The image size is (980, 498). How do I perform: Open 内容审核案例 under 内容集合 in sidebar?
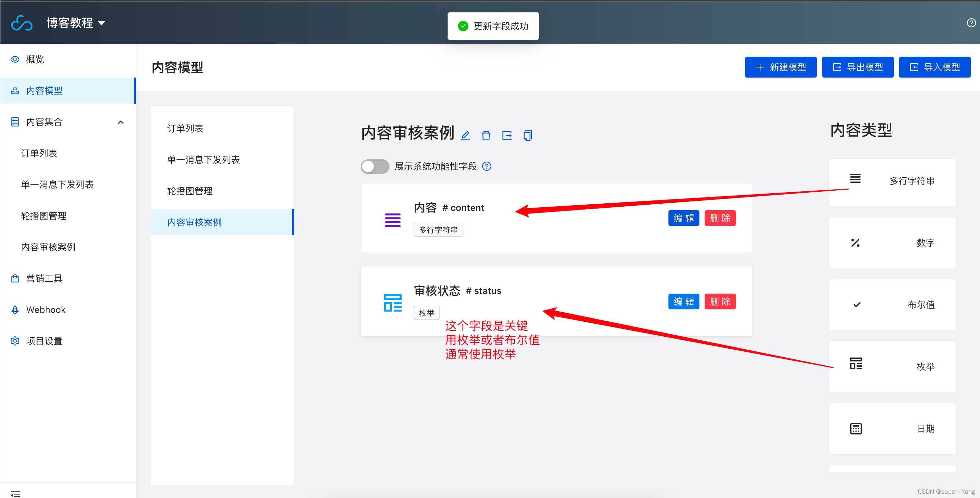coord(68,247)
